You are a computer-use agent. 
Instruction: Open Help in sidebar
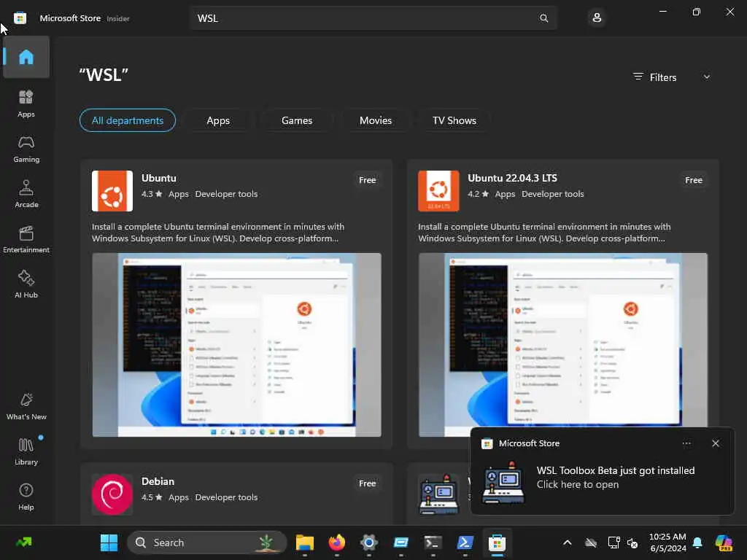tap(26, 497)
